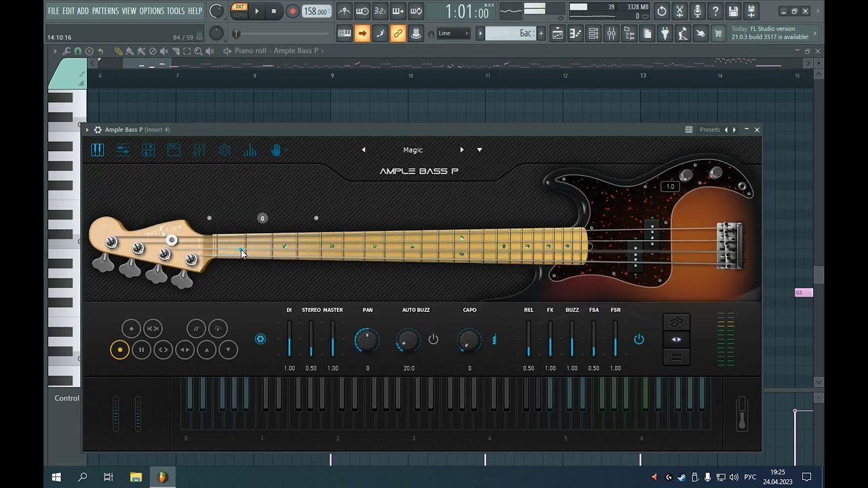The width and height of the screenshot is (868, 488).
Task: Click the CAPO knob
Action: pyautogui.click(x=469, y=340)
